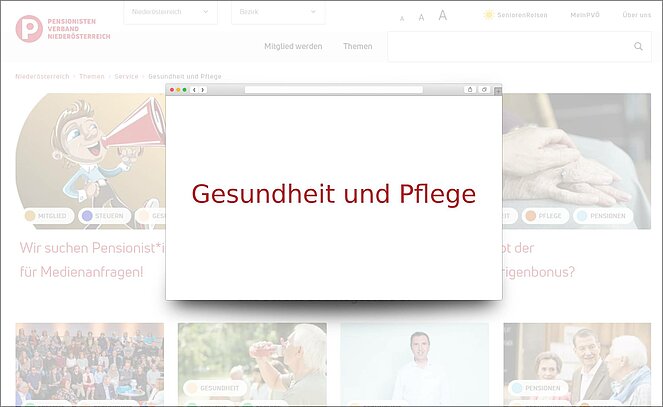Click the Pflege tag on hands image
This screenshot has width=663, height=407.
point(548,215)
